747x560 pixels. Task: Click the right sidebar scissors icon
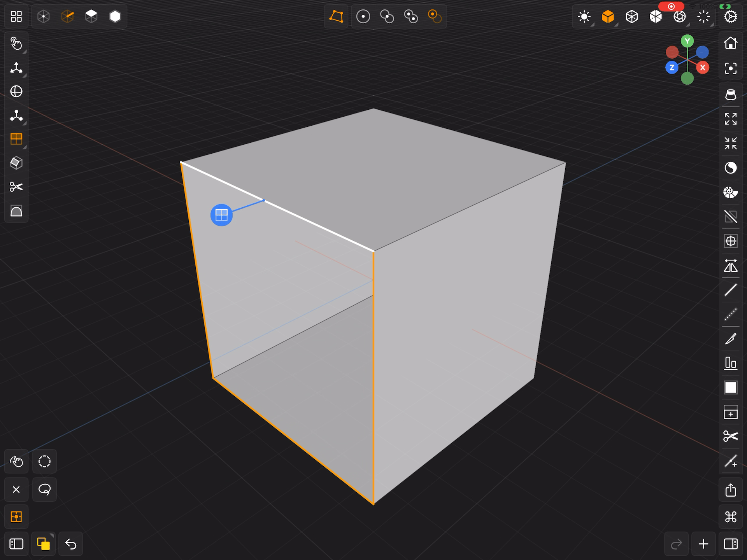pos(731,436)
